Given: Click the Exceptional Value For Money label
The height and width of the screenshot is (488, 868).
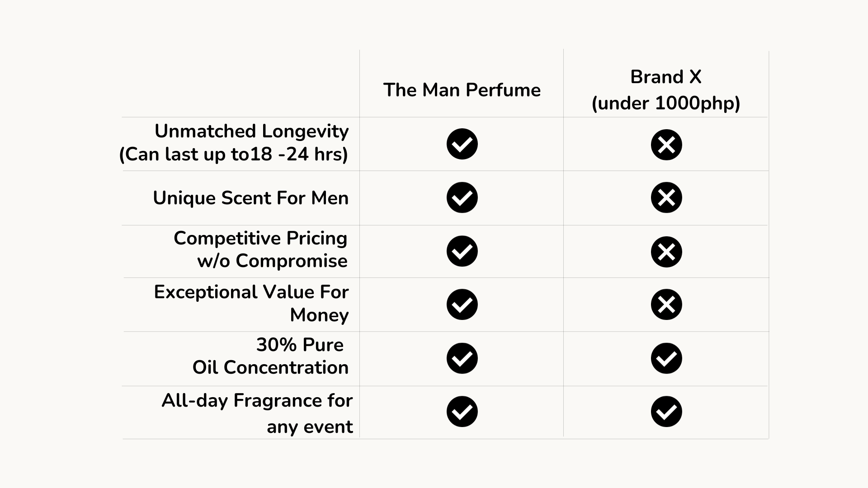Looking at the screenshot, I should [x=251, y=303].
